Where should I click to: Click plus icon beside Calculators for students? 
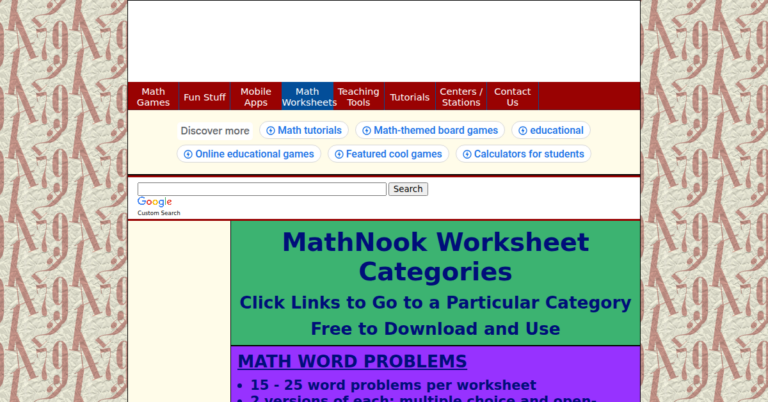467,154
